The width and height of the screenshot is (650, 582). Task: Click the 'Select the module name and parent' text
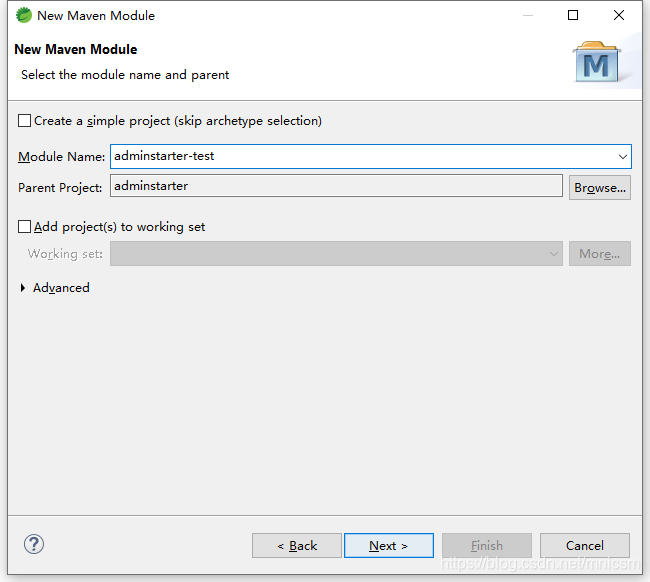[x=125, y=75]
